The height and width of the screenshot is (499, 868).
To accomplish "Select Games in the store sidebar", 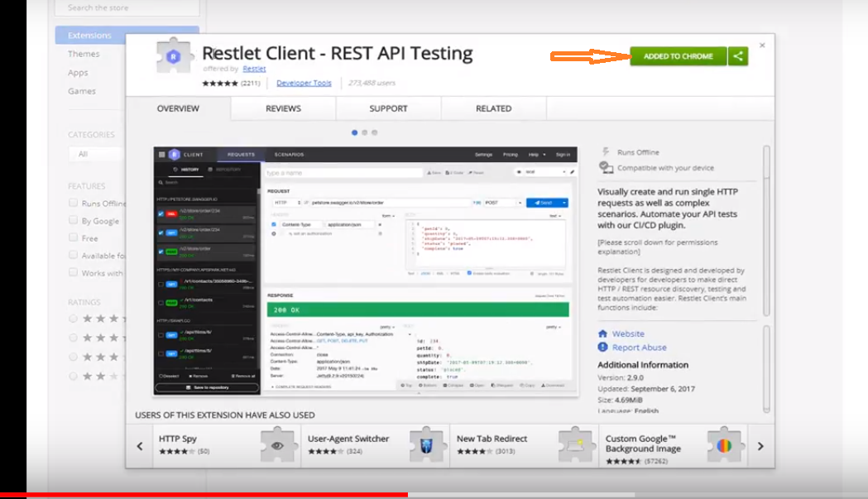I will pyautogui.click(x=82, y=91).
